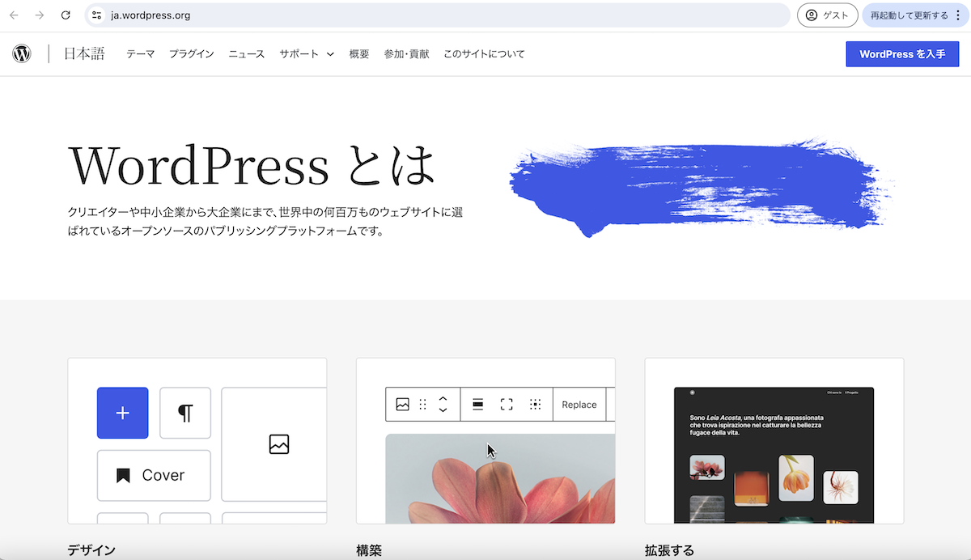Open the サポート menu item
The width and height of the screenshot is (971, 560).
299,54
